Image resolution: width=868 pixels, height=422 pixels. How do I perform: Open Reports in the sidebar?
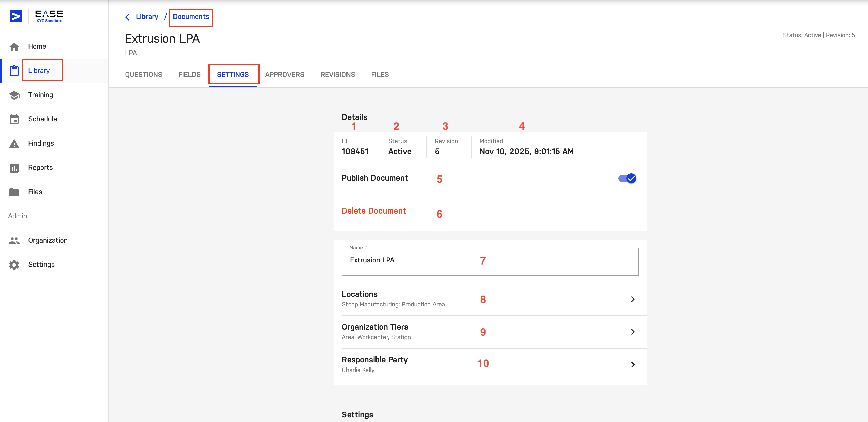click(x=40, y=168)
